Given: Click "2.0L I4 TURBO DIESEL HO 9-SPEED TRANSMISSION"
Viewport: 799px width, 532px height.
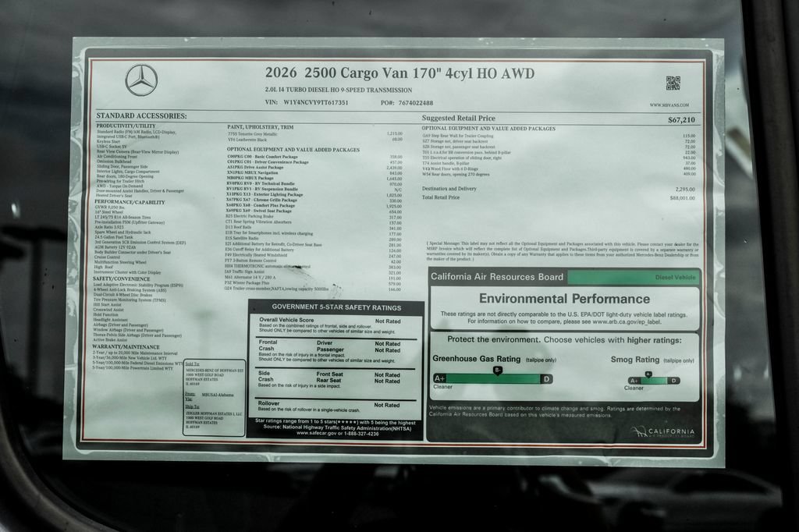Looking at the screenshot, I should click(339, 90).
